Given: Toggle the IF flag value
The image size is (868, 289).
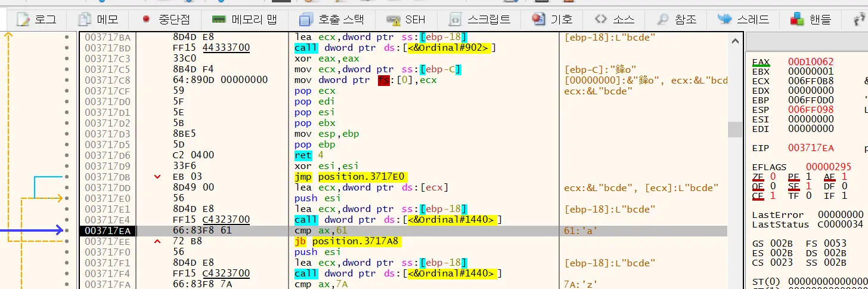Looking at the screenshot, I should pyautogui.click(x=844, y=196).
